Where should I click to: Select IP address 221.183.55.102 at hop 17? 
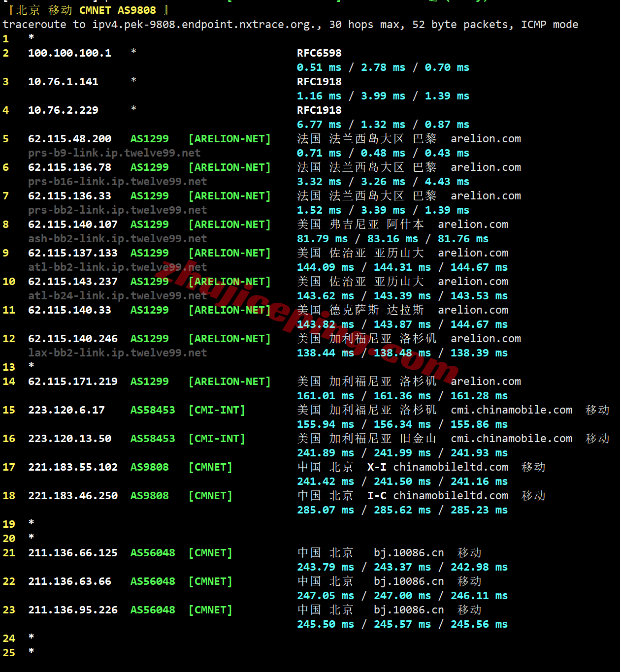73,467
